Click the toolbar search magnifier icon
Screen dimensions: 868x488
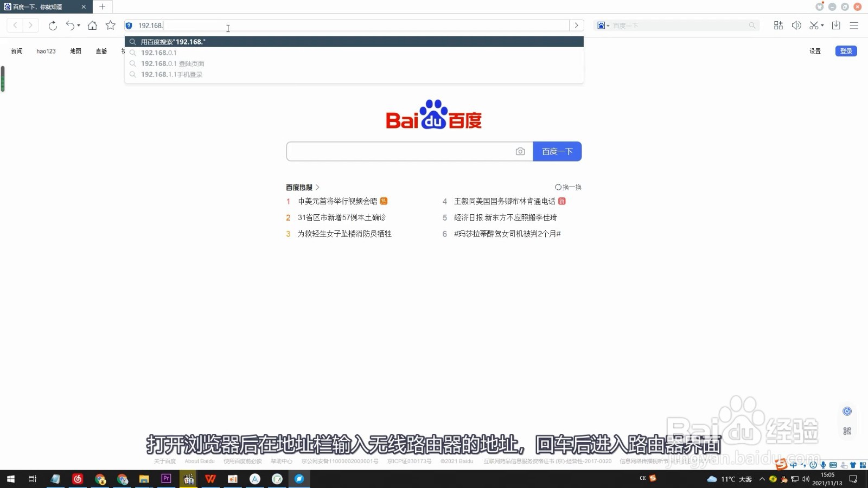(x=752, y=25)
